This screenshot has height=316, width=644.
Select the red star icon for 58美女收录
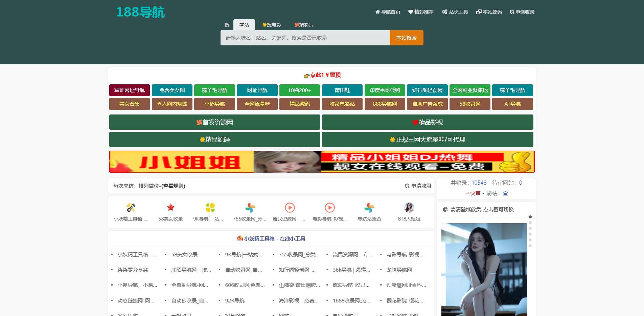click(x=170, y=207)
